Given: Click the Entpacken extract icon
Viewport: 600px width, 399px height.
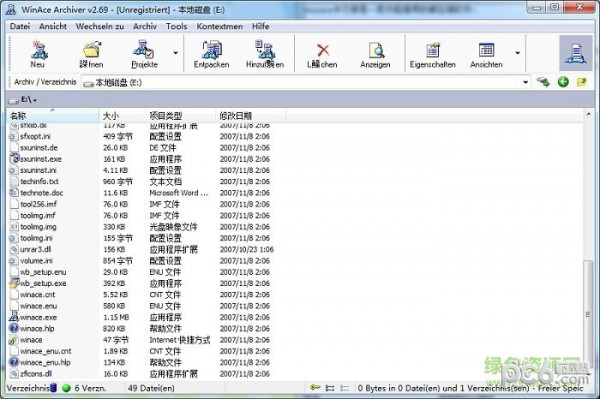Looking at the screenshot, I should coord(211,50).
